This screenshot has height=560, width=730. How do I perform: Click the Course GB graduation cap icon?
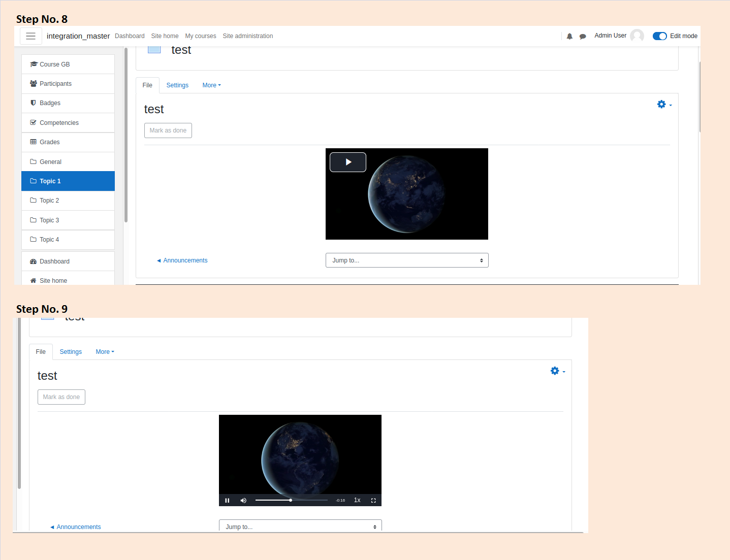tap(34, 64)
